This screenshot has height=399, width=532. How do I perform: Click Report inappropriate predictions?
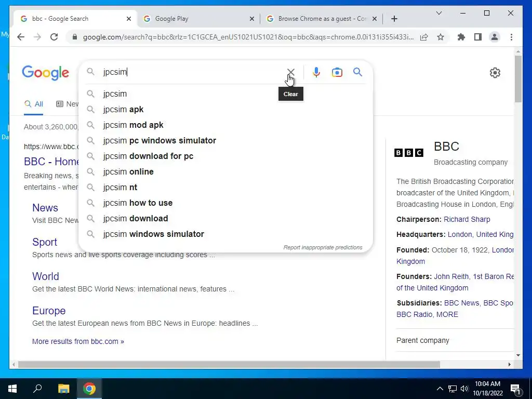tap(323, 247)
